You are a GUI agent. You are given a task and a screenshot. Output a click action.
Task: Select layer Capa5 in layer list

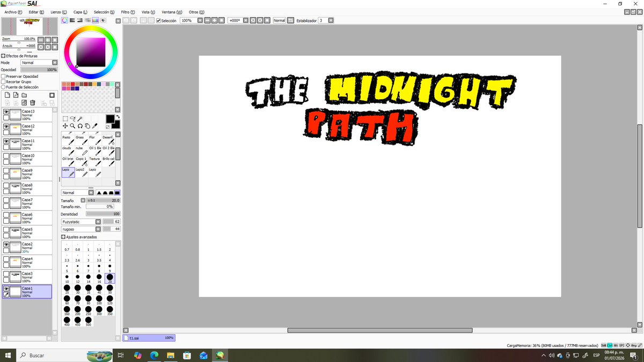(x=27, y=233)
